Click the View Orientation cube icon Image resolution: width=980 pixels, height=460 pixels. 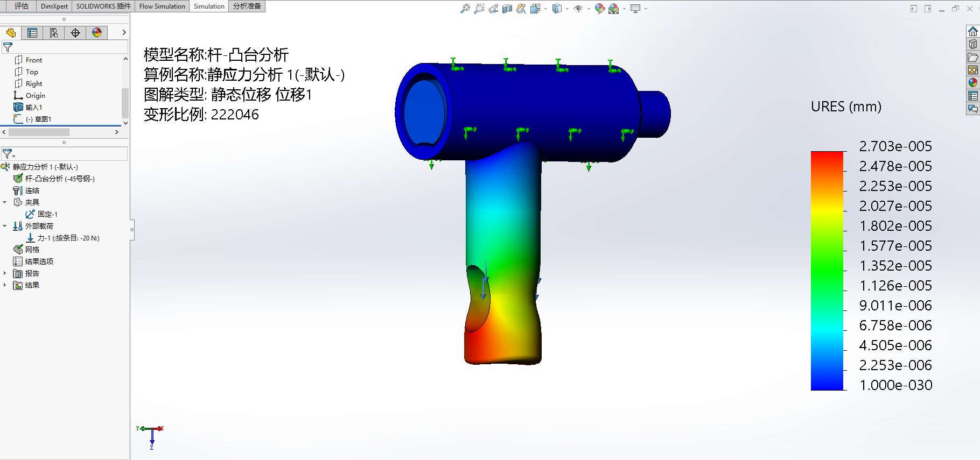[535, 9]
